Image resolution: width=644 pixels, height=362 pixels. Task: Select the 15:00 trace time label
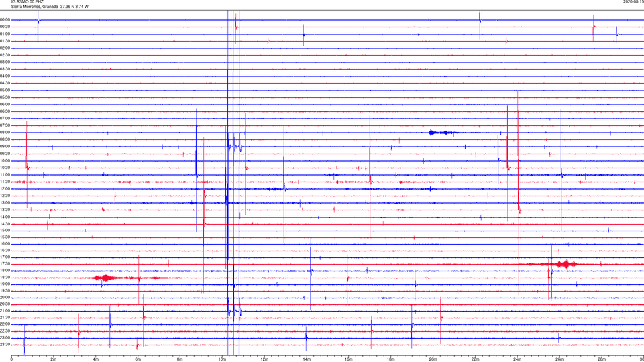pos(5,230)
